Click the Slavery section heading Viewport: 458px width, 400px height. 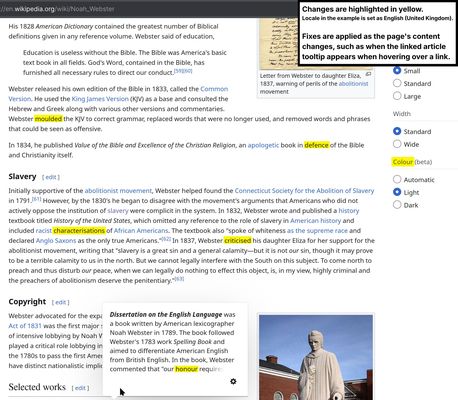[22, 176]
